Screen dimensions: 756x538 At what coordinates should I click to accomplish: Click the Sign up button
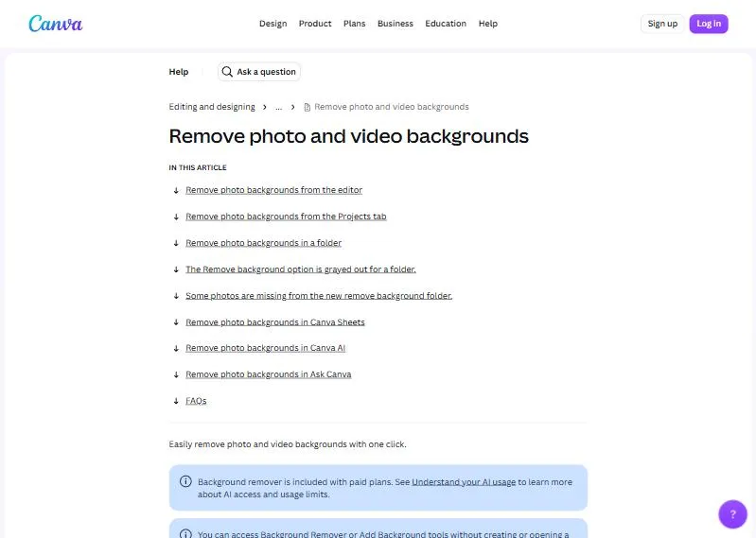[x=662, y=24]
